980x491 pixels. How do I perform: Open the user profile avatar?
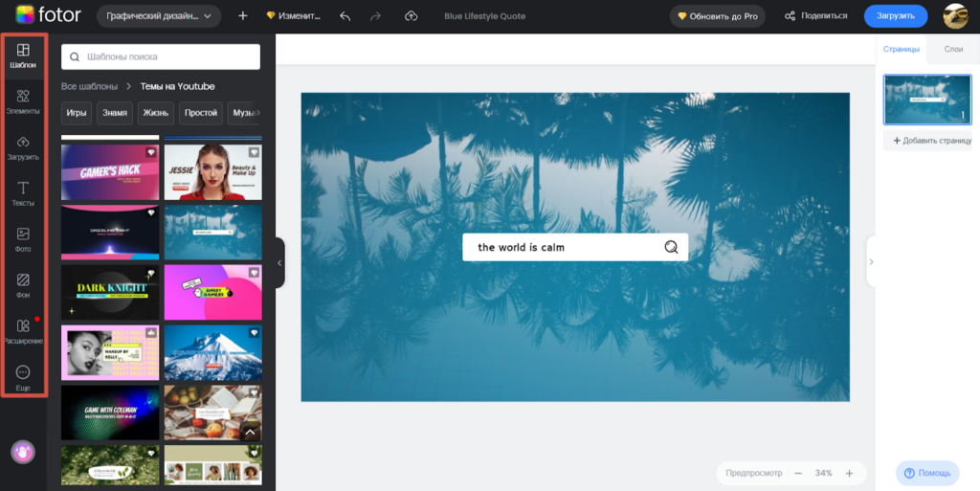[955, 16]
